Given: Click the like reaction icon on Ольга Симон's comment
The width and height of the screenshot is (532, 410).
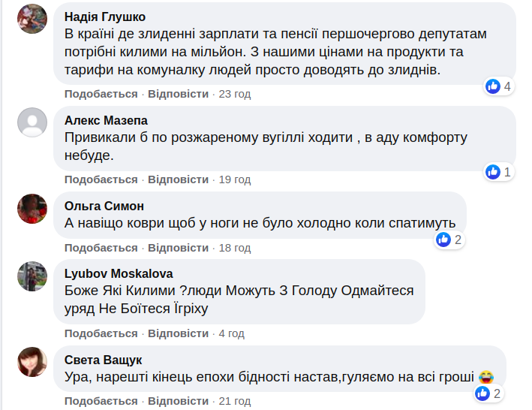Looking at the screenshot, I should point(443,240).
